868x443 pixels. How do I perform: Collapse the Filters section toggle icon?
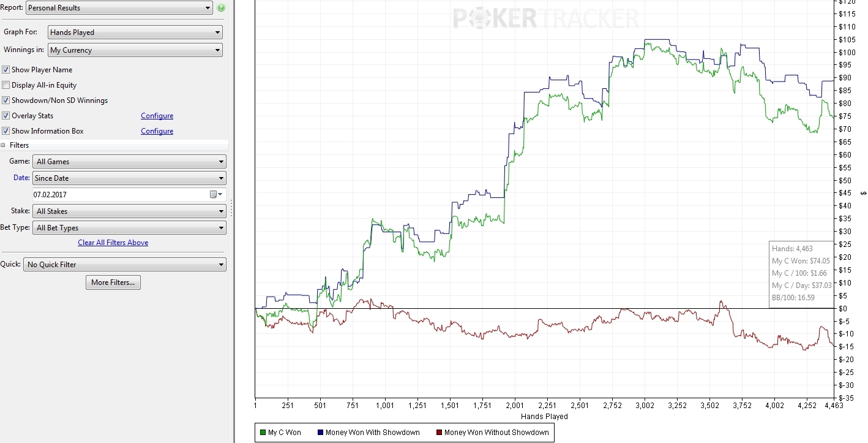[x=4, y=145]
